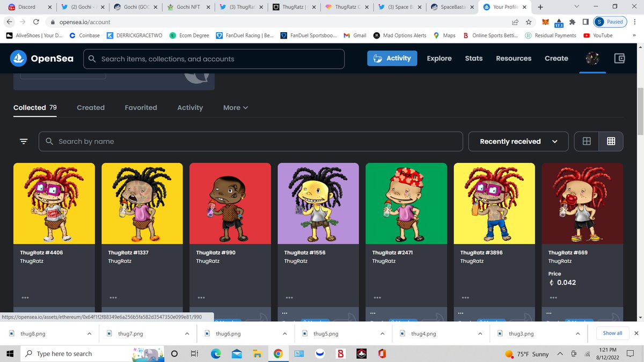Screen dimensions: 644x362
Task: Switch to large grid view
Action: [587, 141]
